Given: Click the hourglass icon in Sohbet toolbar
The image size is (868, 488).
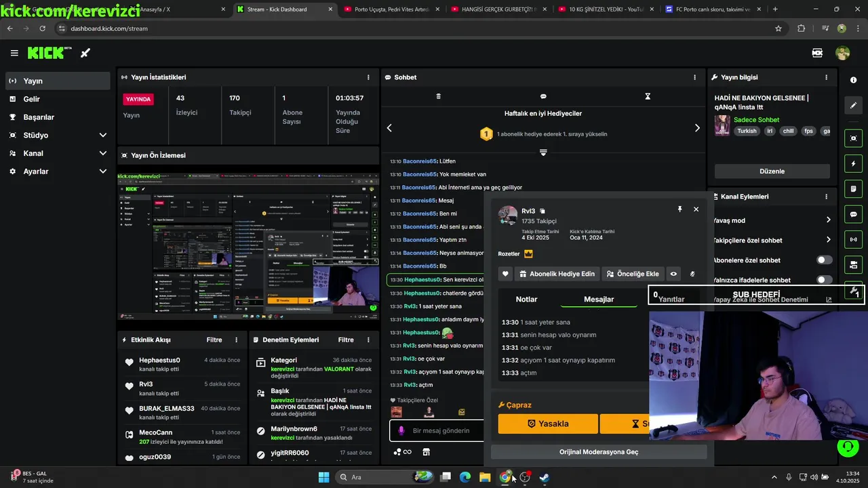Looking at the screenshot, I should [x=648, y=96].
